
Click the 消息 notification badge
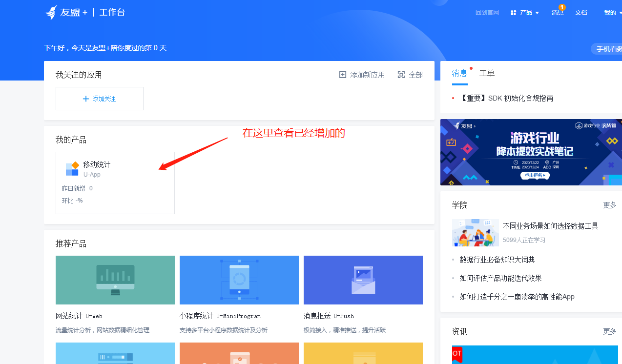coord(562,7)
